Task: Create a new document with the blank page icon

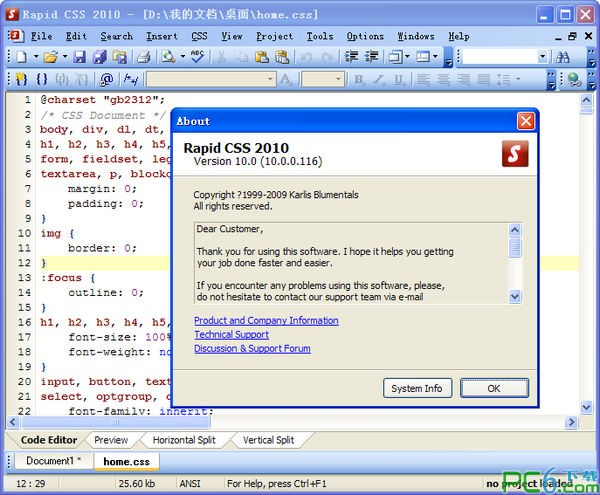Action: point(22,57)
